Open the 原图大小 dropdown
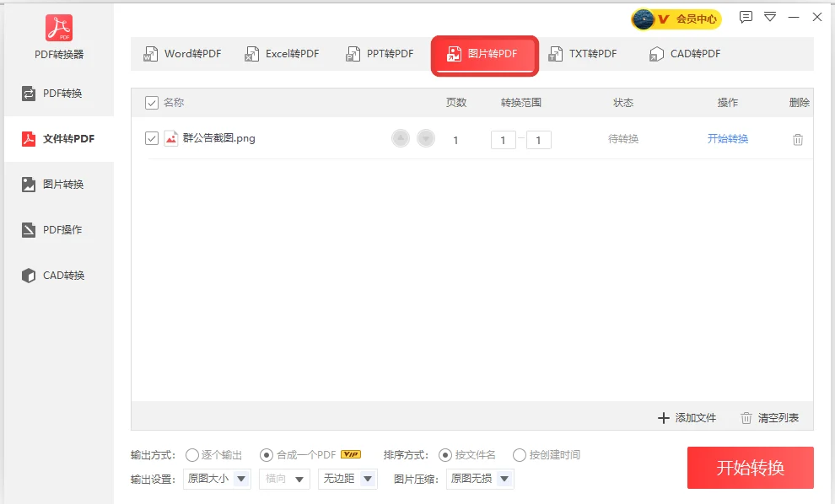835x504 pixels. coord(218,479)
